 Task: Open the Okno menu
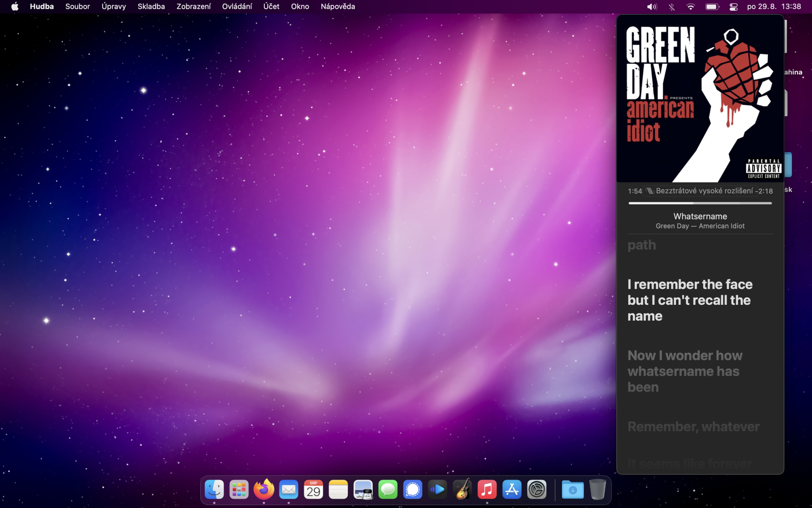coord(300,7)
